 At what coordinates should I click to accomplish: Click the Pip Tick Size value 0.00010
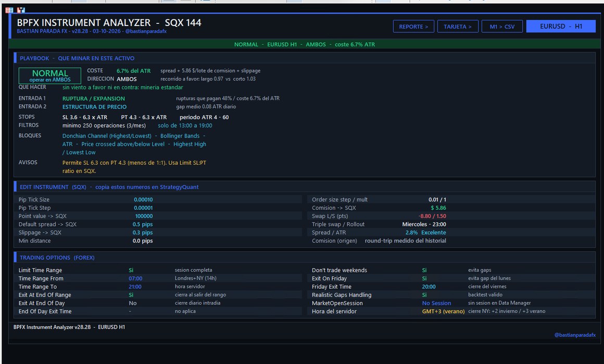143,200
